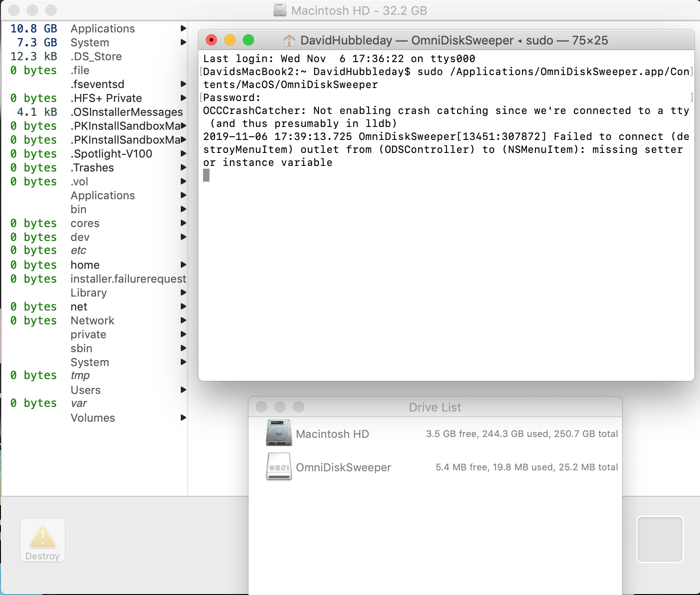Select the .DS_Store file row

95,56
